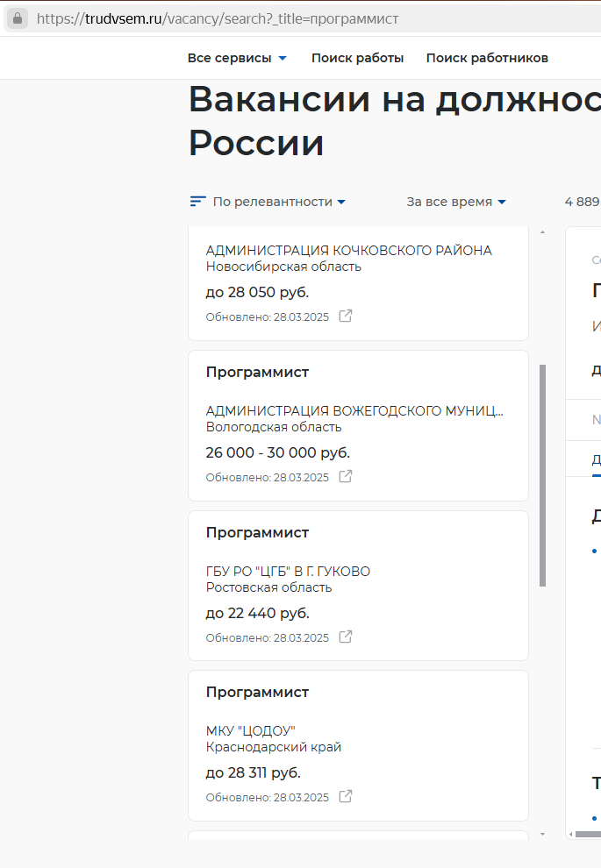Viewport: 601px width, 868px height.
Task: Open Программист vacancy at Администрация Вожегодского
Action: [257, 372]
